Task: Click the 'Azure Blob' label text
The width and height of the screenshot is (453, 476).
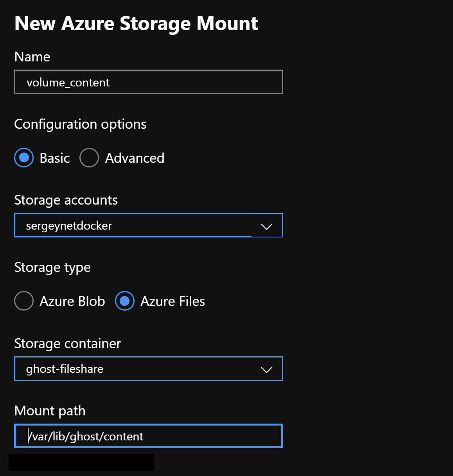Action: coord(72,301)
